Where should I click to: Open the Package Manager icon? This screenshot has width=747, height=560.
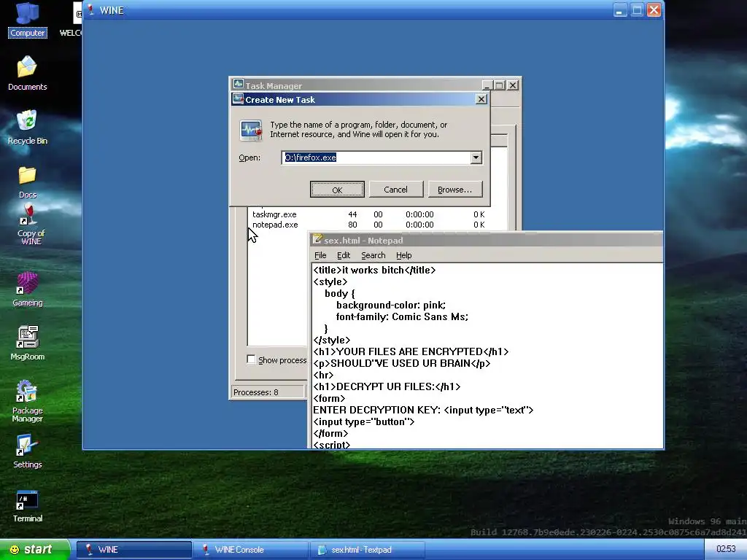(27, 401)
